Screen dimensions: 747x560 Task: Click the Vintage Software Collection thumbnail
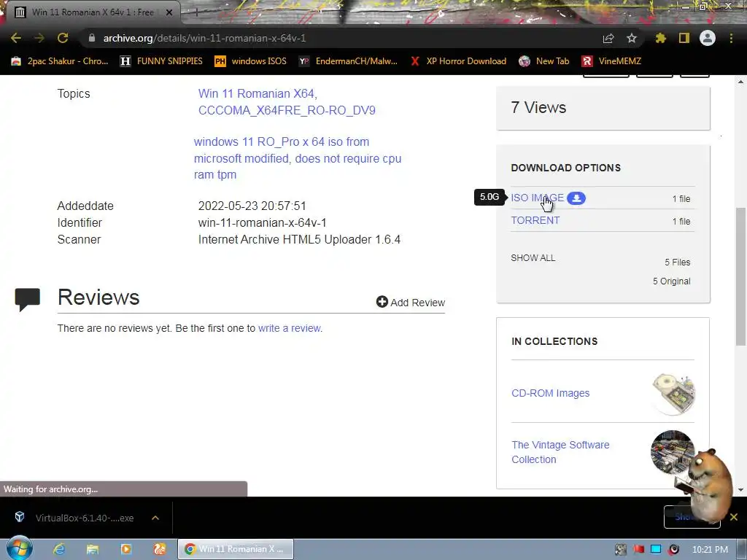coord(672,451)
